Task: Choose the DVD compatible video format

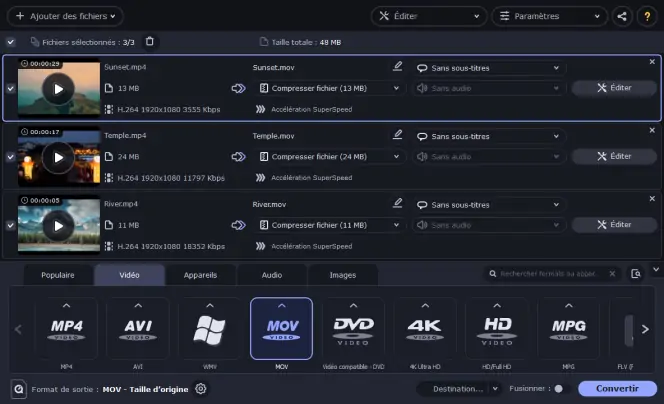Action: coord(353,329)
